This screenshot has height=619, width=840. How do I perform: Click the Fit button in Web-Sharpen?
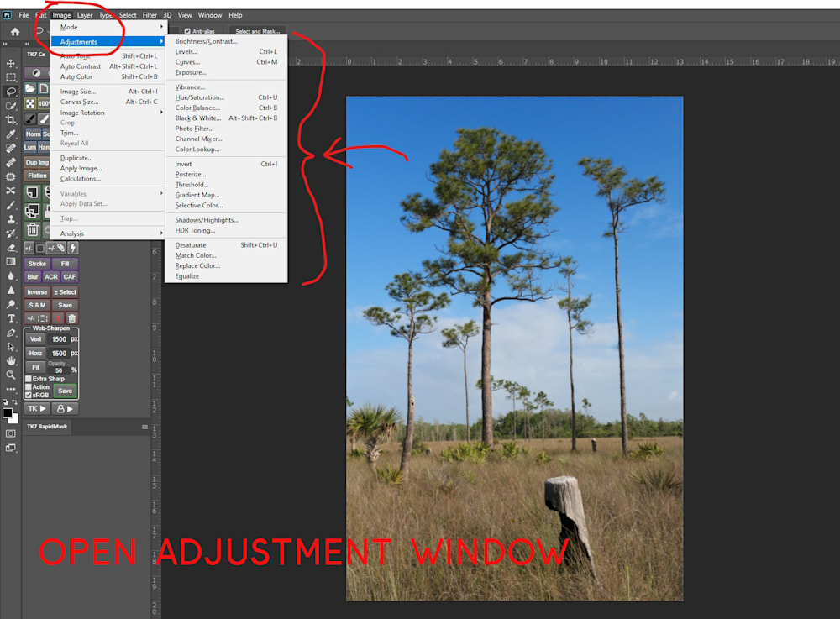tap(35, 367)
